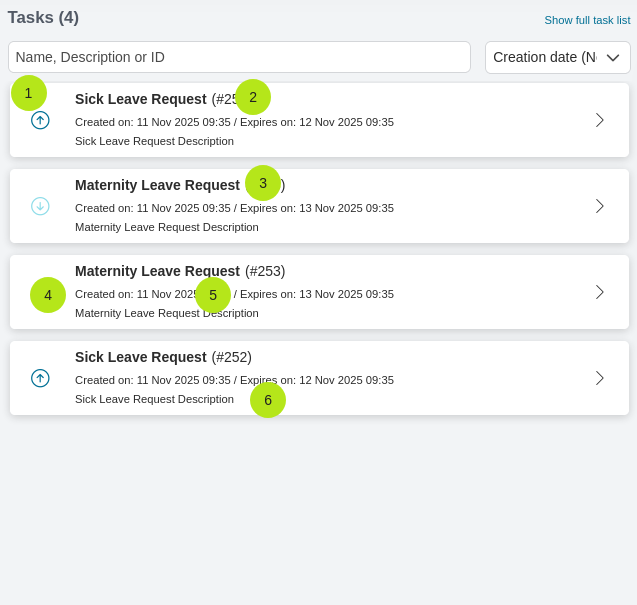Select the second card's Maternity Leave Request title
This screenshot has width=637, height=605.
(x=157, y=185)
